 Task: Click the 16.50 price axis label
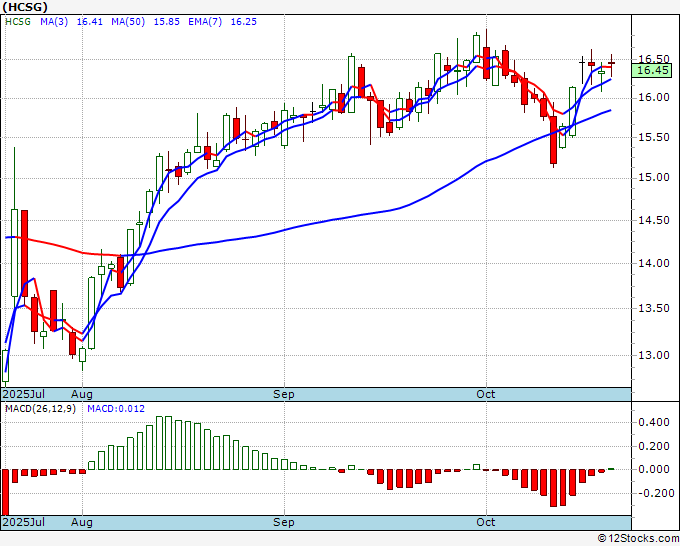pos(652,59)
